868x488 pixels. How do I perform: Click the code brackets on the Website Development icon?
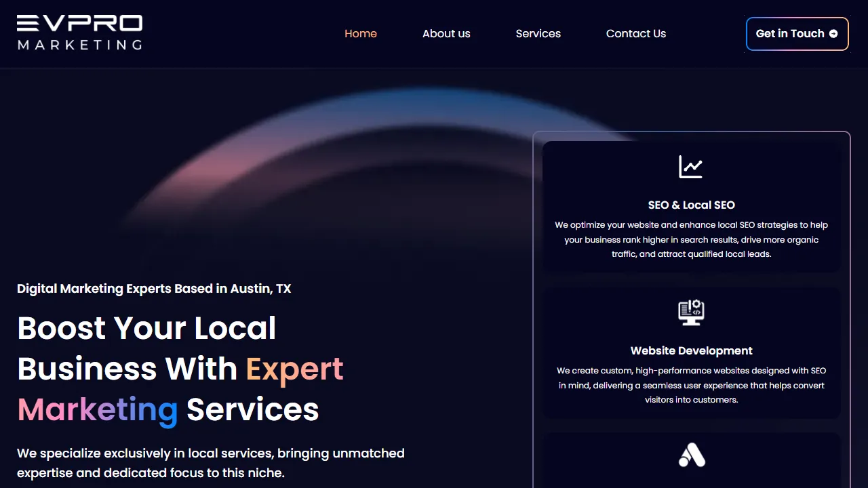[x=696, y=312]
